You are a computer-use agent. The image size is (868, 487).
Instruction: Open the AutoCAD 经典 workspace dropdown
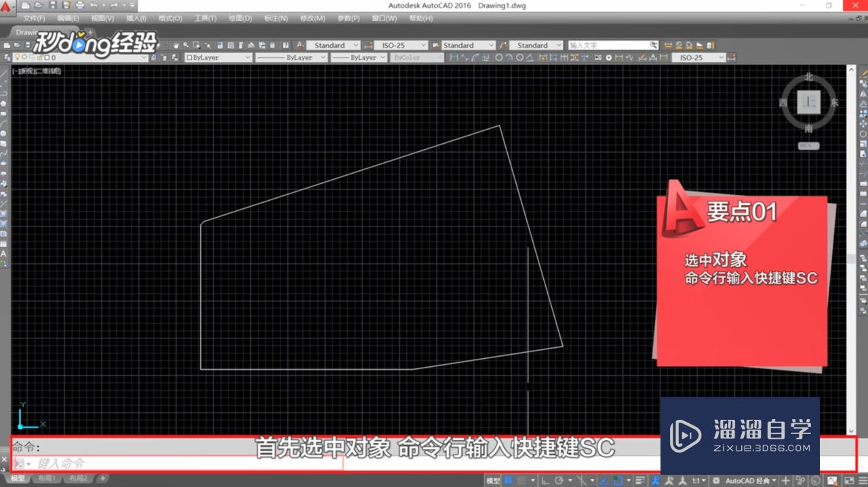point(750,480)
